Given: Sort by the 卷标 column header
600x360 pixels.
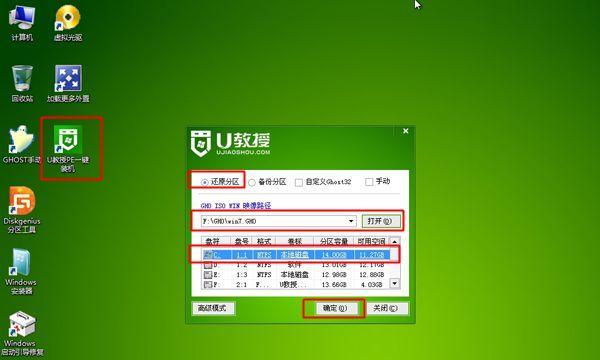Looking at the screenshot, I should click(295, 241).
